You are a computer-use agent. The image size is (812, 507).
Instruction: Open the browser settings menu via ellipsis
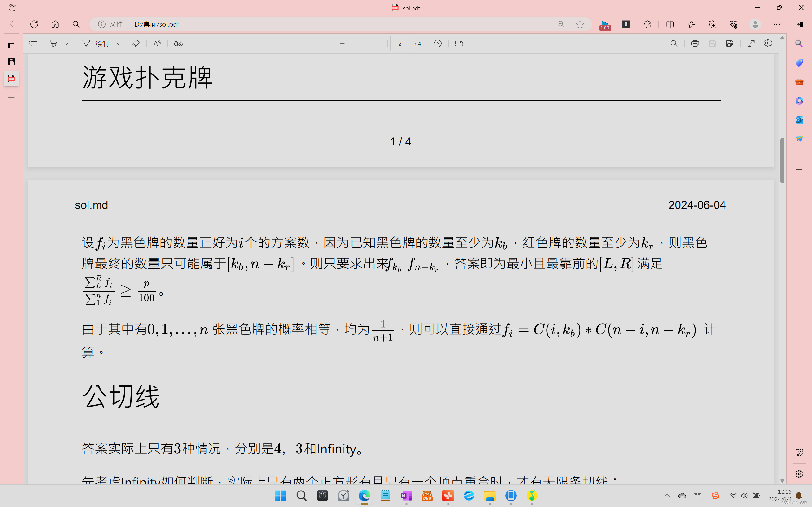tap(778, 24)
